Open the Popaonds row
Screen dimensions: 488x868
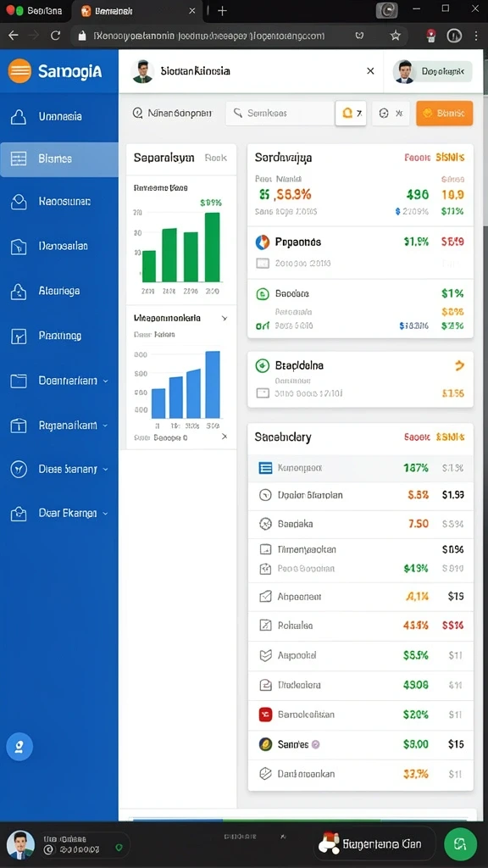tap(360, 253)
